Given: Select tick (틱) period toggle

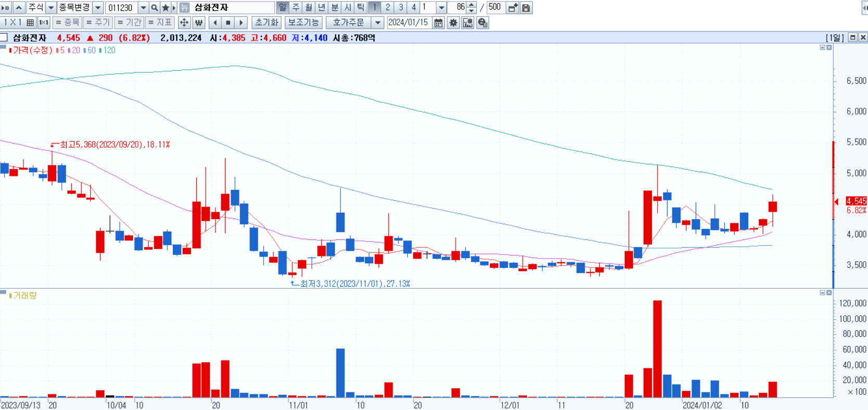Looking at the screenshot, I should click(361, 8).
